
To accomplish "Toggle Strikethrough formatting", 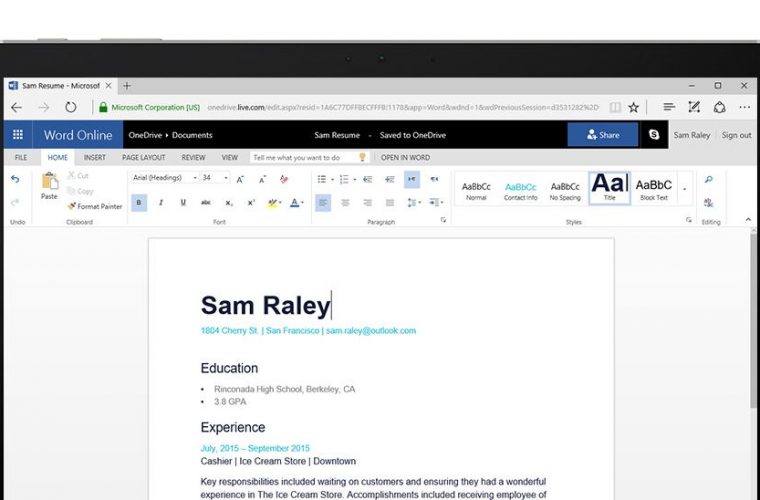I will point(206,203).
